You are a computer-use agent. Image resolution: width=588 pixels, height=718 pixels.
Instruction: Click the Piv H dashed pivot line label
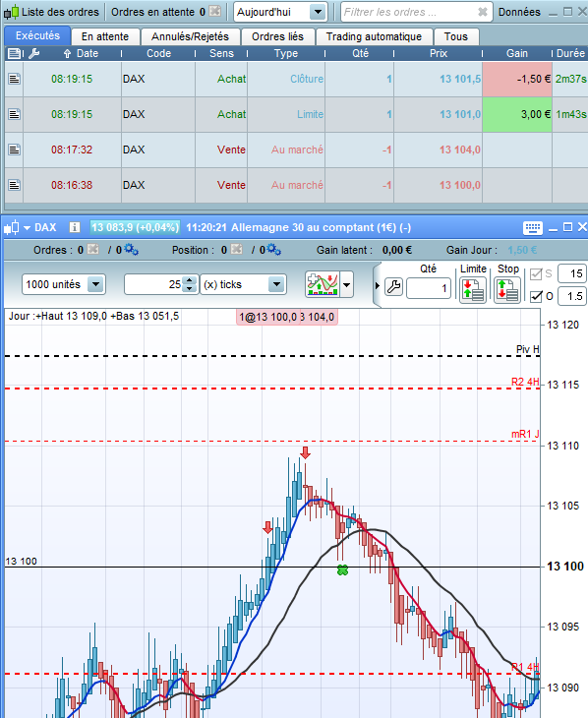click(x=528, y=349)
